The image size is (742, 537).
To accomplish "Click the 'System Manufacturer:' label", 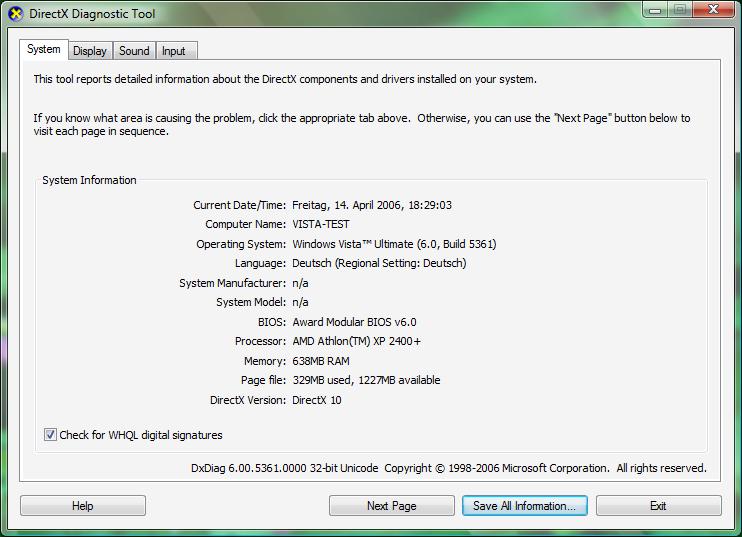I will pyautogui.click(x=232, y=283).
